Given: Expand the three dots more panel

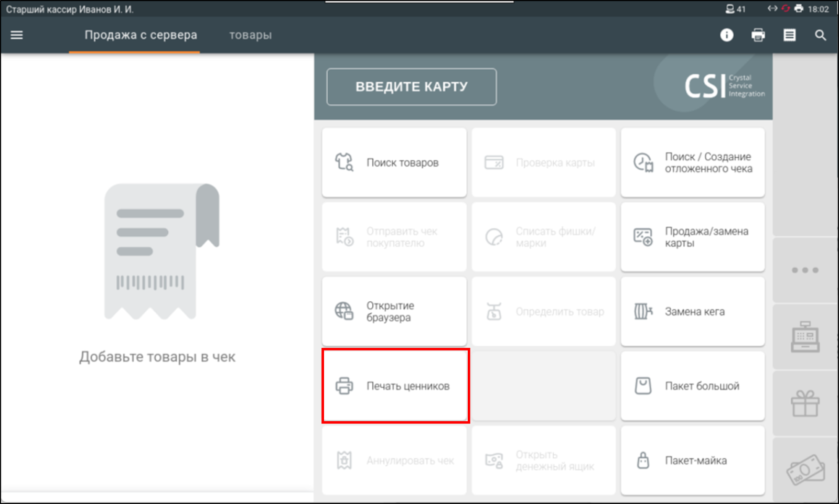Looking at the screenshot, I should [x=805, y=270].
